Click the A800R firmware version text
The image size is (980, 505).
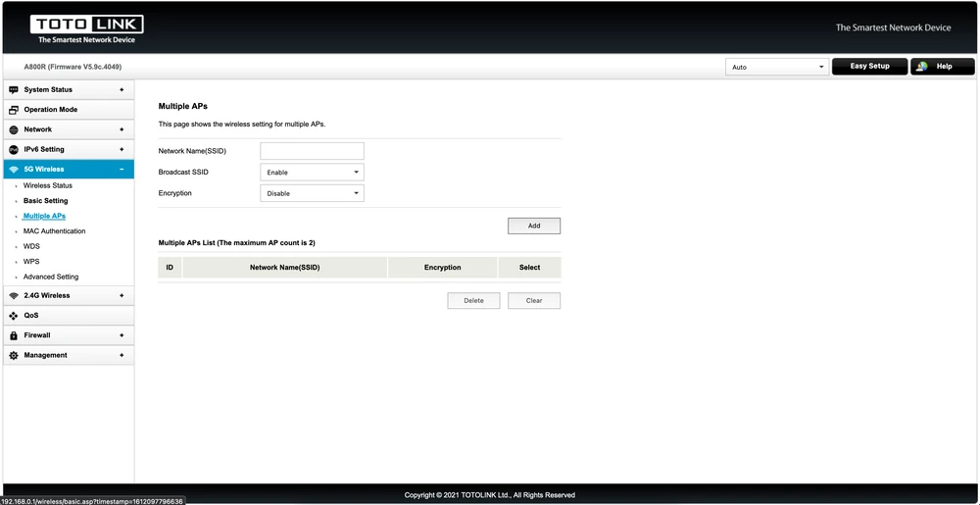[73, 67]
